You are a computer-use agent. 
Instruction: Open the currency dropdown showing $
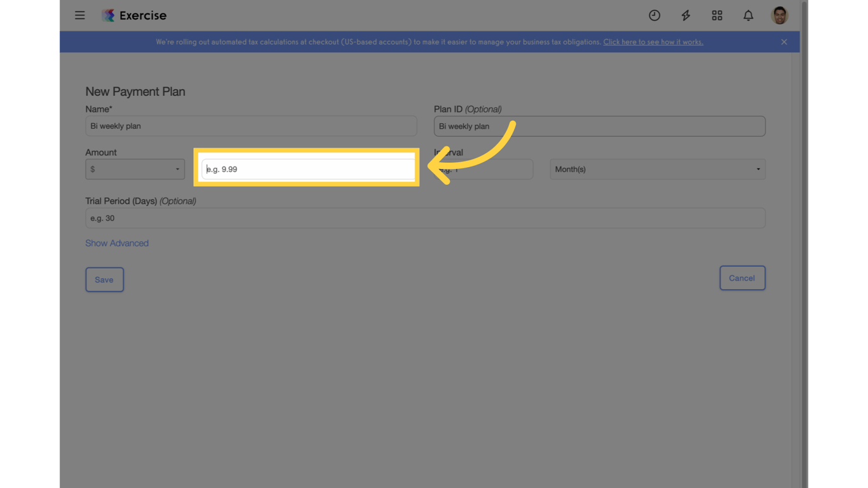135,169
